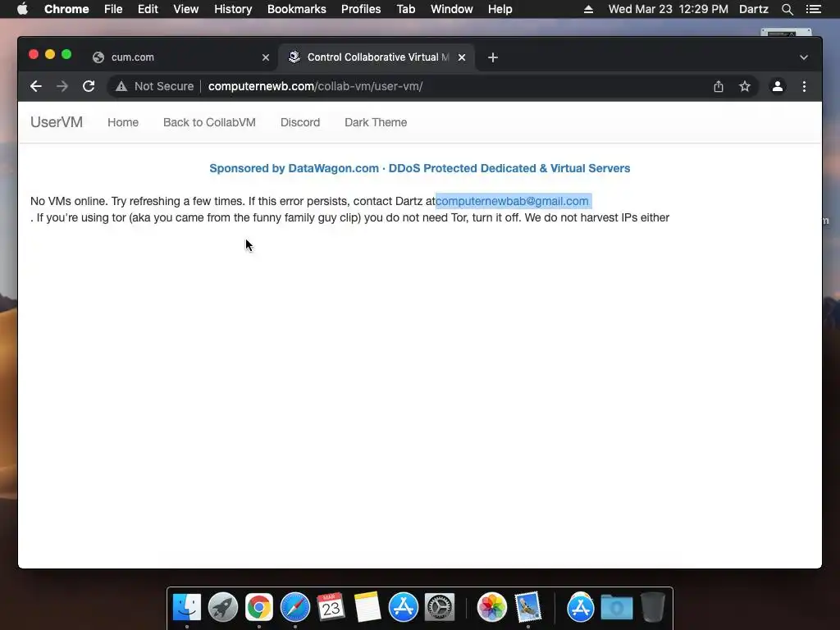Image resolution: width=840 pixels, height=630 pixels.
Task: Open Photos app in the Dock
Action: tap(492, 608)
